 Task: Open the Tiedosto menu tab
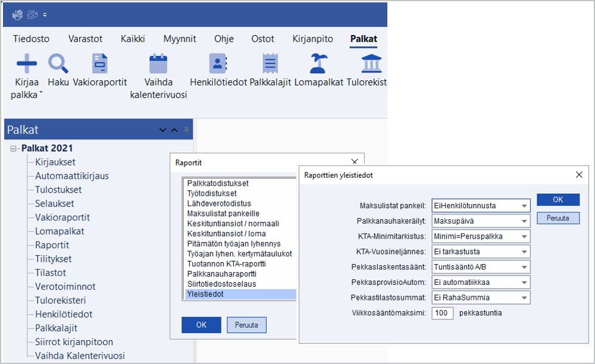tap(31, 39)
